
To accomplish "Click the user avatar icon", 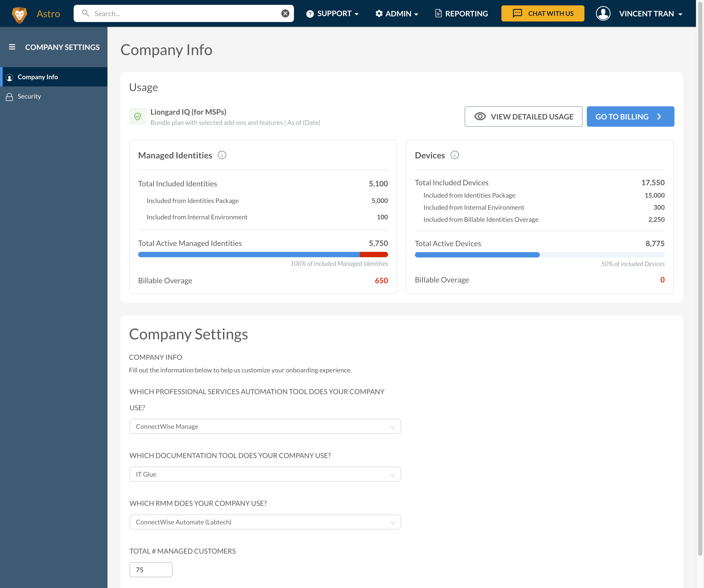I will 603,13.
